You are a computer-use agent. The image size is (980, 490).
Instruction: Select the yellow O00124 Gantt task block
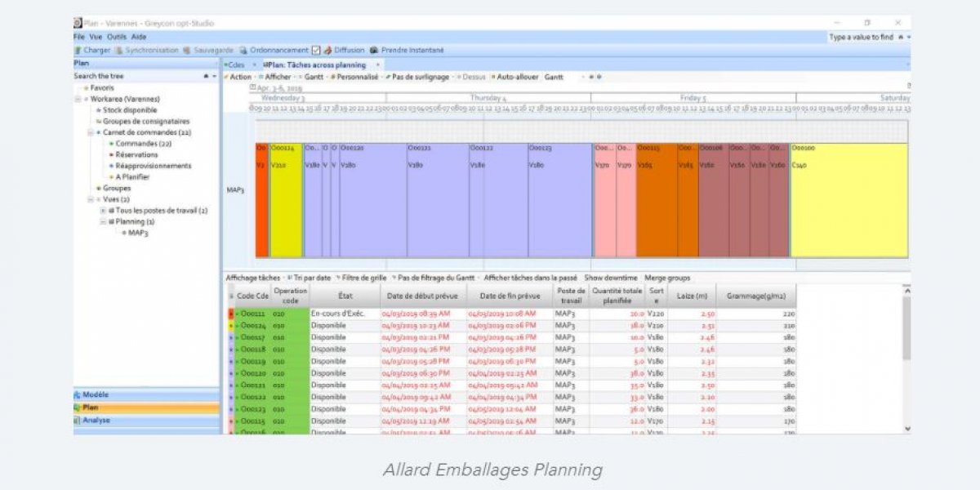tap(286, 200)
